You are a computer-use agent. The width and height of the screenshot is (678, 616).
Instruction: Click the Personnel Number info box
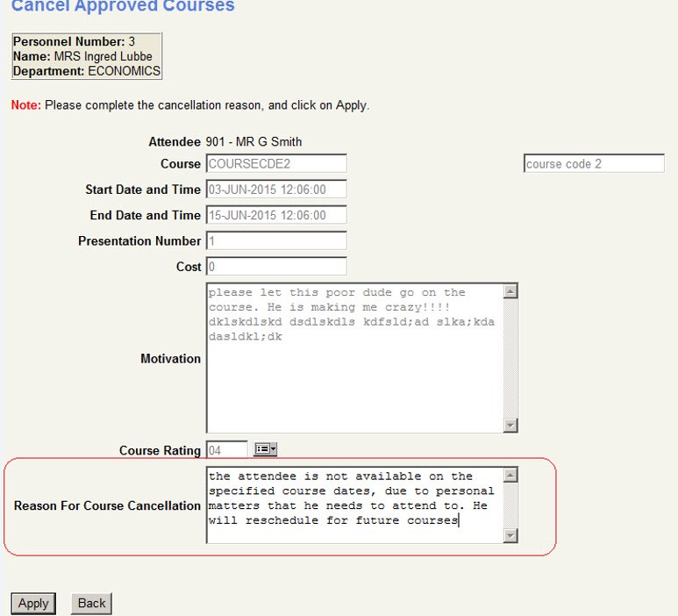[x=86, y=56]
